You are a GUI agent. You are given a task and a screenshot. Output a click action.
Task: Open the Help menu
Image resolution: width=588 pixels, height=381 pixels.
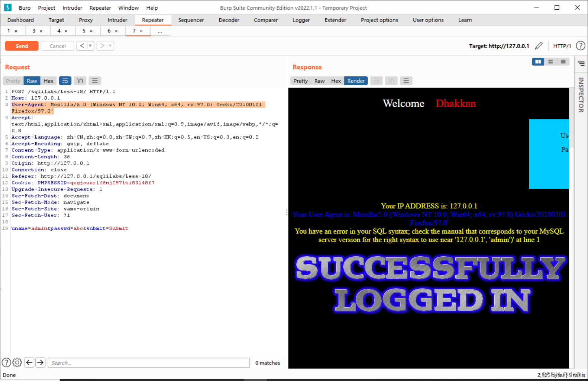click(x=152, y=8)
